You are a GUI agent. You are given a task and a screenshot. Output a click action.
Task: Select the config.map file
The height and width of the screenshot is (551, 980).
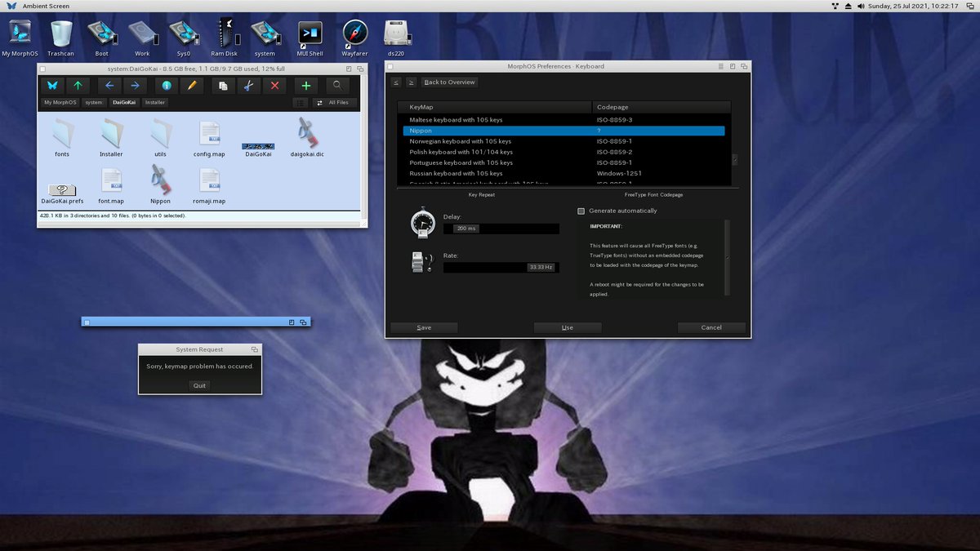point(209,137)
